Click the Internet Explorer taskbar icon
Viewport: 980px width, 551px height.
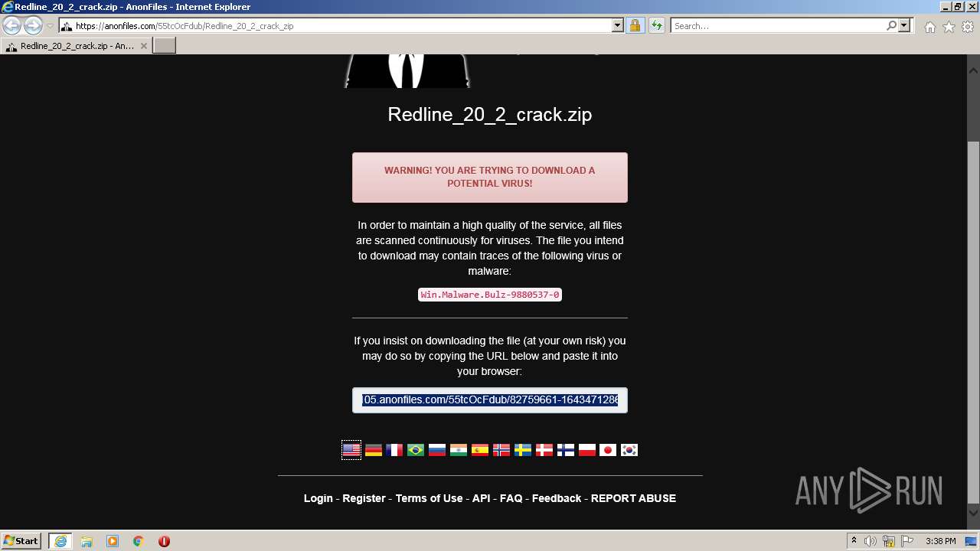[x=60, y=541]
